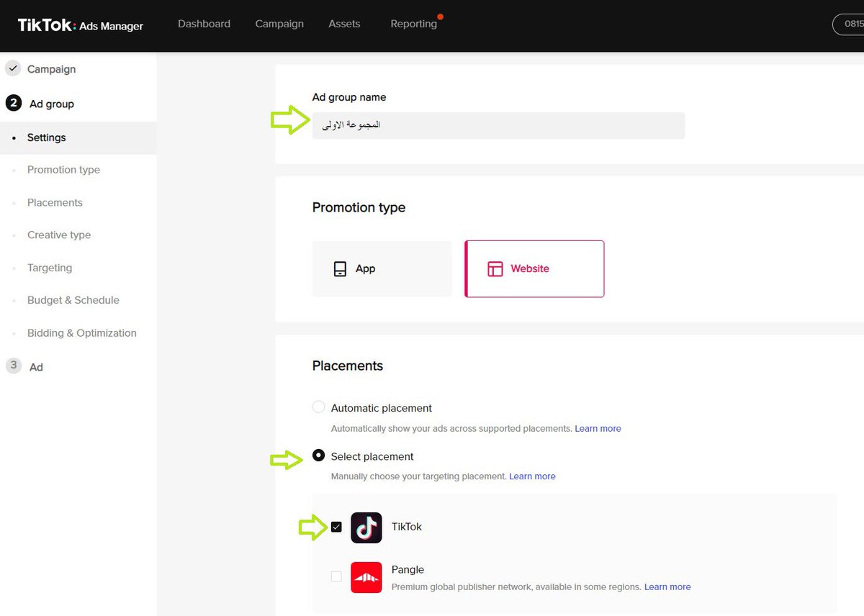Click the Campaign step checkmark icon
Image resolution: width=864 pixels, height=616 pixels.
(x=13, y=69)
